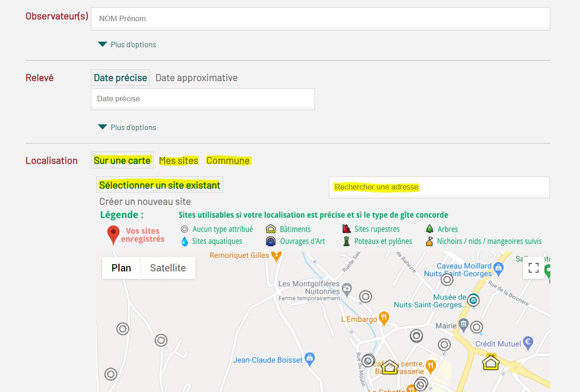Click Sélectionner un site existant
Image resolution: width=580 pixels, height=392 pixels.
(160, 185)
